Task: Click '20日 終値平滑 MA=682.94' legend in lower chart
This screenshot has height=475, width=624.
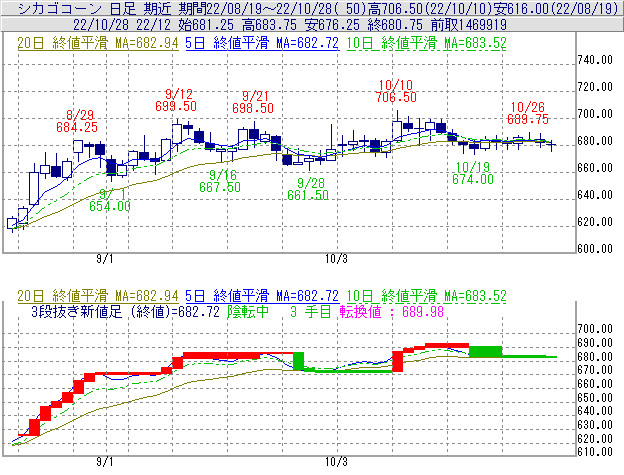Action: tap(98, 296)
